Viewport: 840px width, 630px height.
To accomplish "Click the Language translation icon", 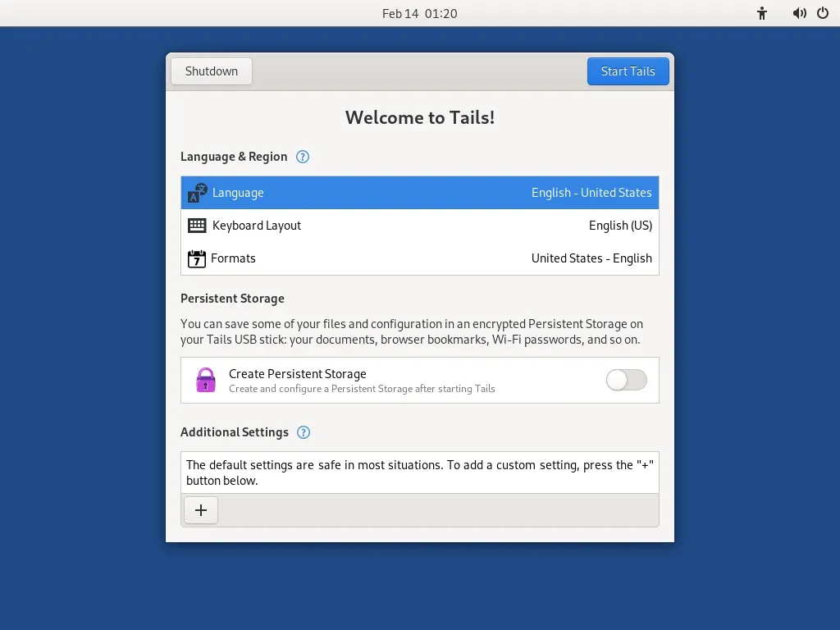I will point(196,192).
